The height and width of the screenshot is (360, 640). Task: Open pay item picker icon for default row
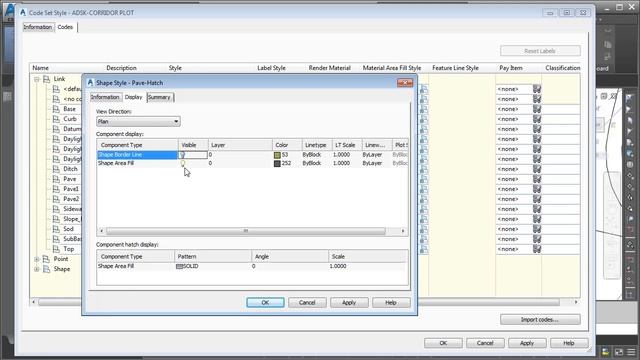pyautogui.click(x=537, y=89)
